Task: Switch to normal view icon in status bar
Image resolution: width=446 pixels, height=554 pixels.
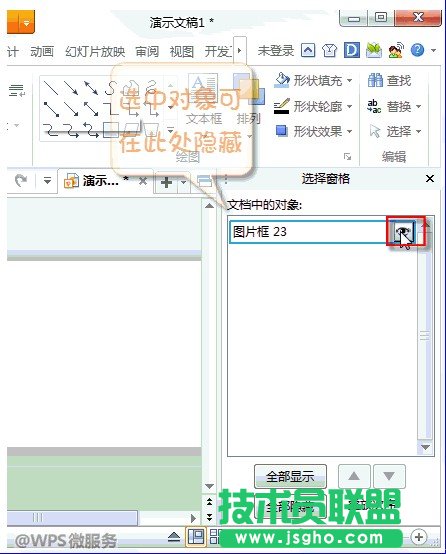Action: click(x=196, y=537)
